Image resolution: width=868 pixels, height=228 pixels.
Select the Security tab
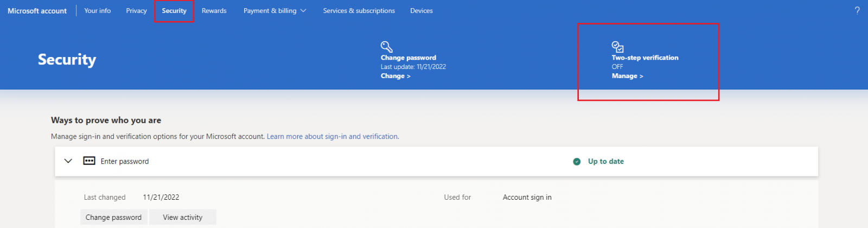(x=174, y=11)
